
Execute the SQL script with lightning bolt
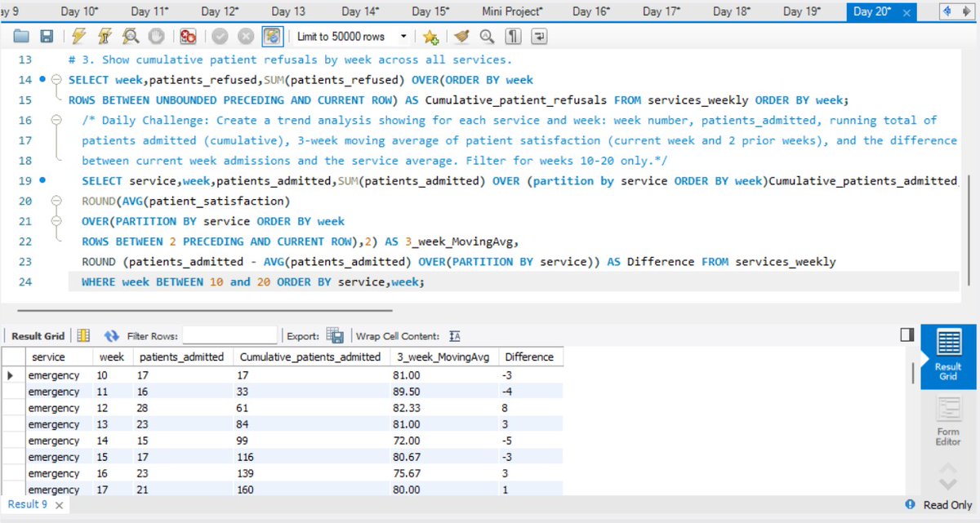[78, 36]
